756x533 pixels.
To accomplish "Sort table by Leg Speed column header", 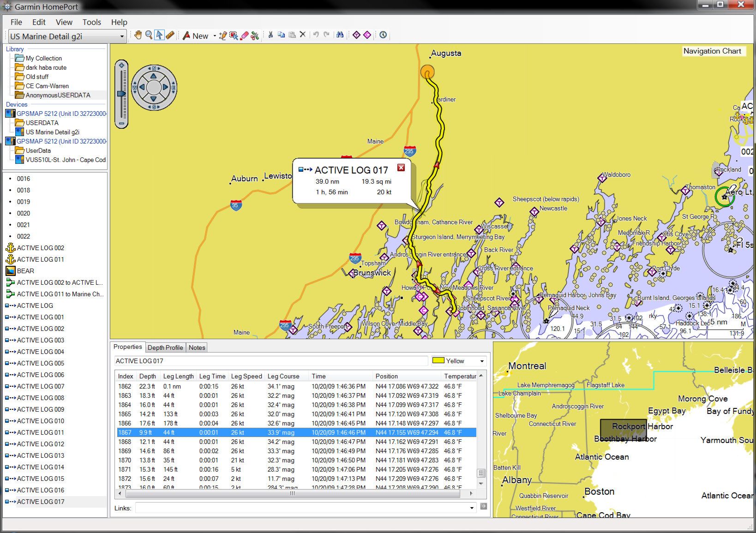I will [246, 376].
